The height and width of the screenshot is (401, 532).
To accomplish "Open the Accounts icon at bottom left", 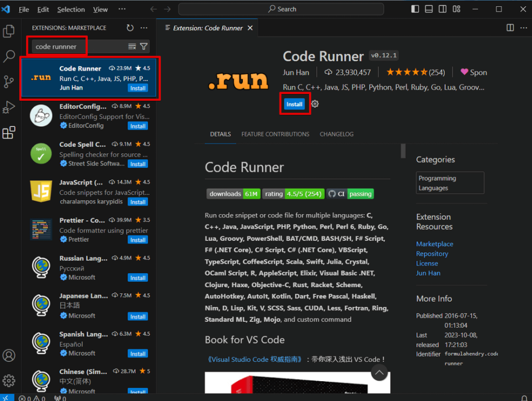I will click(8, 355).
